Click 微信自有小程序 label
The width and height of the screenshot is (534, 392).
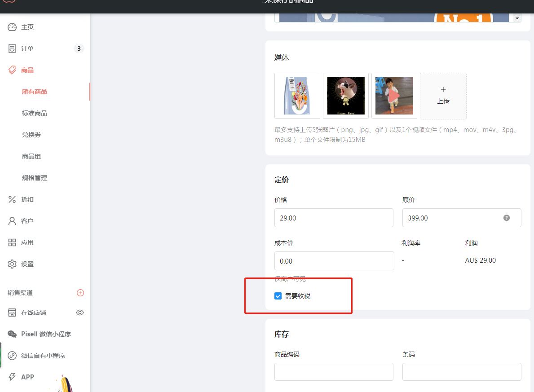[43, 356]
